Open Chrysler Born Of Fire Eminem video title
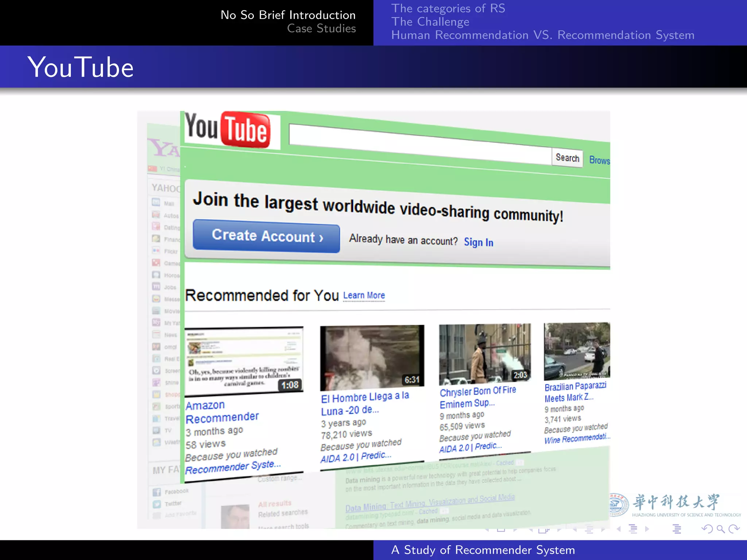This screenshot has width=747, height=560. [477, 397]
